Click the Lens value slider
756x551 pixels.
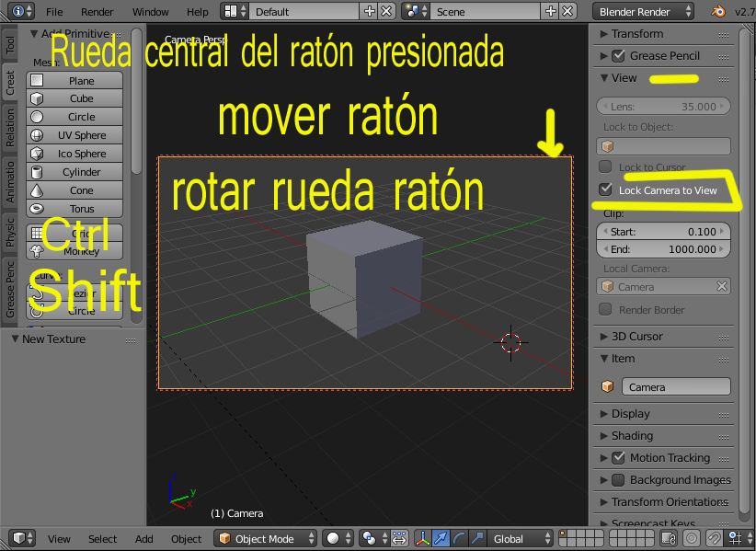click(663, 107)
